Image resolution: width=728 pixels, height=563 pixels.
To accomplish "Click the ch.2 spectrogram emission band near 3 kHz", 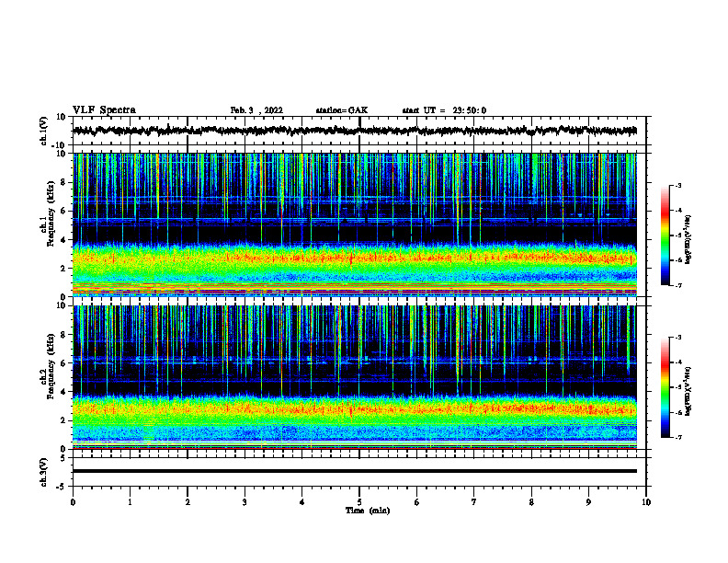I will [x=355, y=408].
